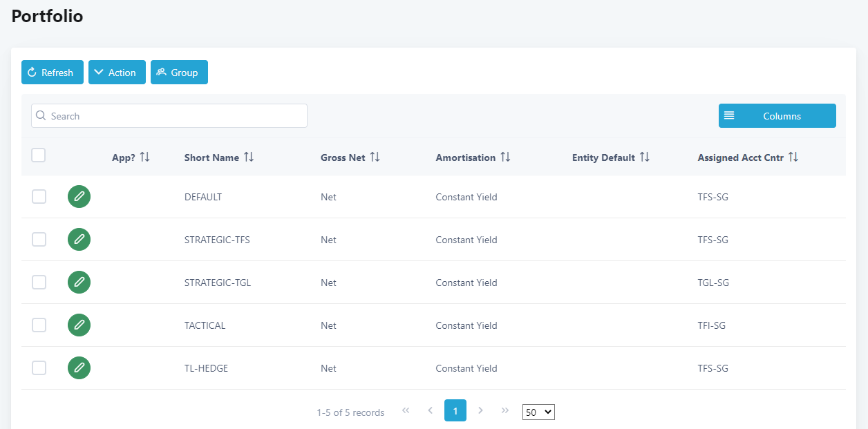The image size is (868, 429).
Task: Click the Refresh button
Action: pos(53,73)
